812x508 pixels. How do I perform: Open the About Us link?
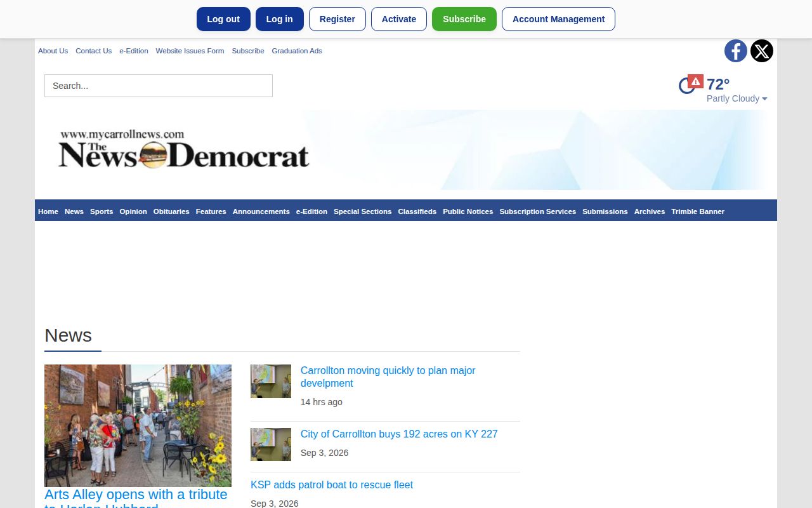pyautogui.click(x=53, y=51)
